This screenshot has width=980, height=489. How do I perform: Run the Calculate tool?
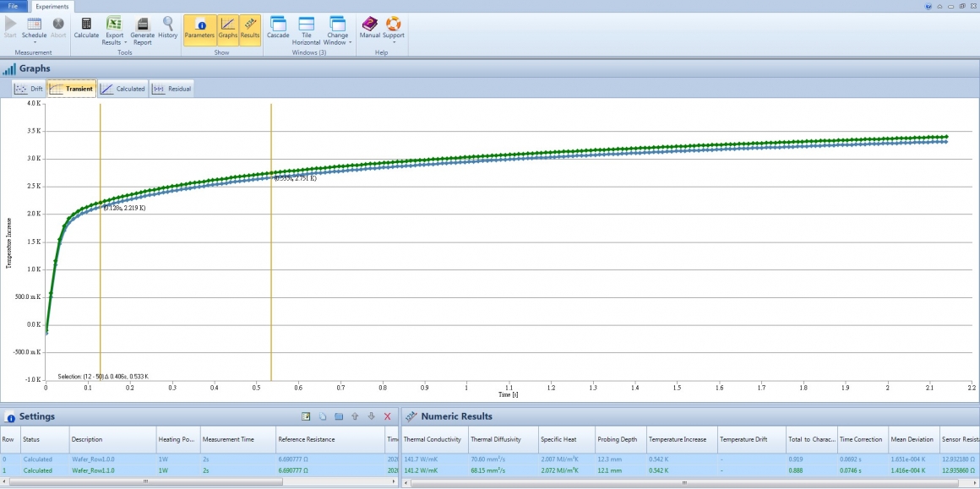[86, 28]
